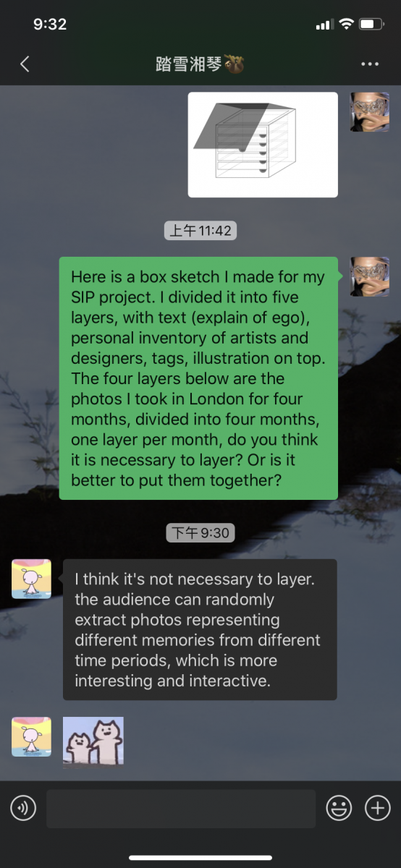
Task: Tap friend's avatar beside gray reply
Action: 31,579
